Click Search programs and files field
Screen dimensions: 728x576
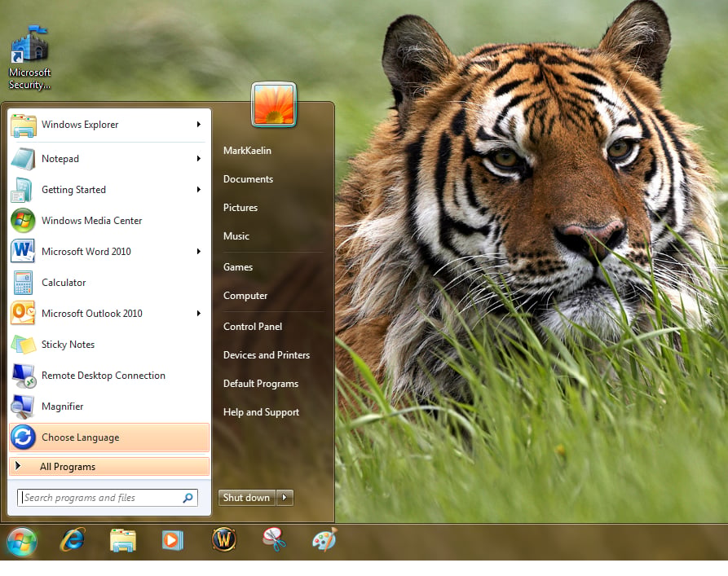(x=108, y=498)
